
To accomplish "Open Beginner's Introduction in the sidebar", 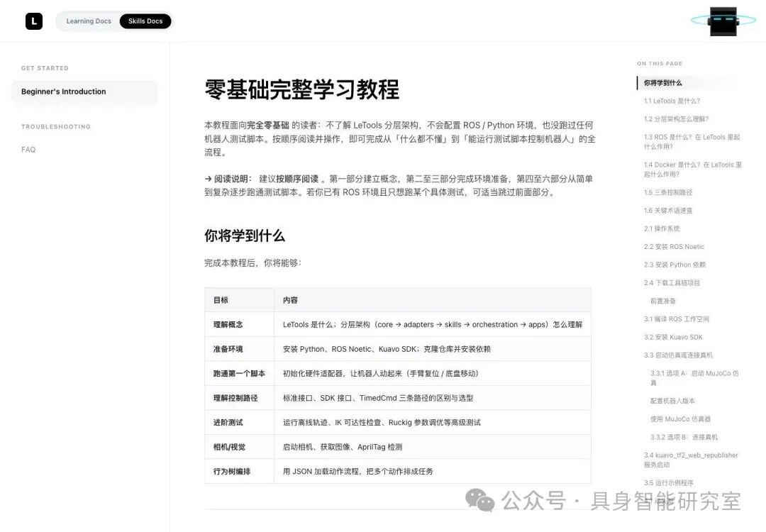I will coord(84,92).
